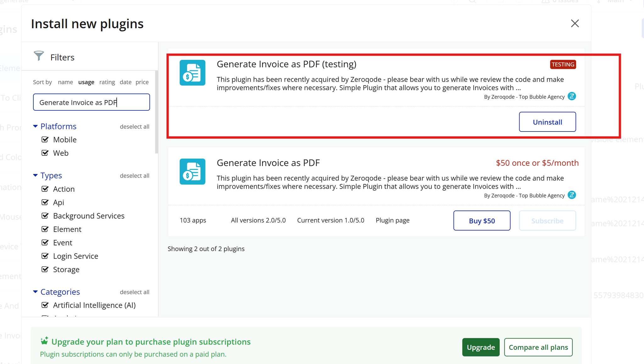The height and width of the screenshot is (364, 644).
Task: Uncheck the Mobile platform checkbox
Action: 45,139
